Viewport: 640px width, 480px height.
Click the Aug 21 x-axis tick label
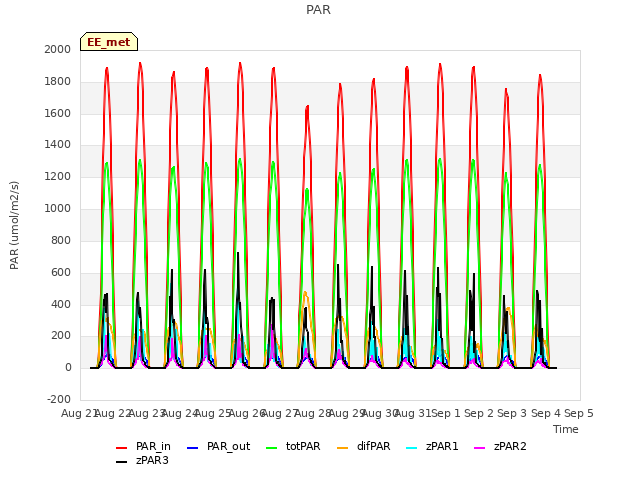[x=78, y=413]
